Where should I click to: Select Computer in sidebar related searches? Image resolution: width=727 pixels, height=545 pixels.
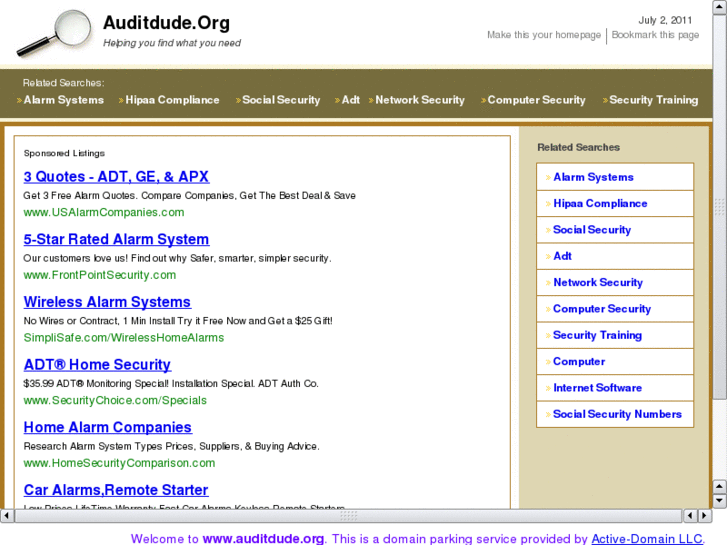pos(579,362)
